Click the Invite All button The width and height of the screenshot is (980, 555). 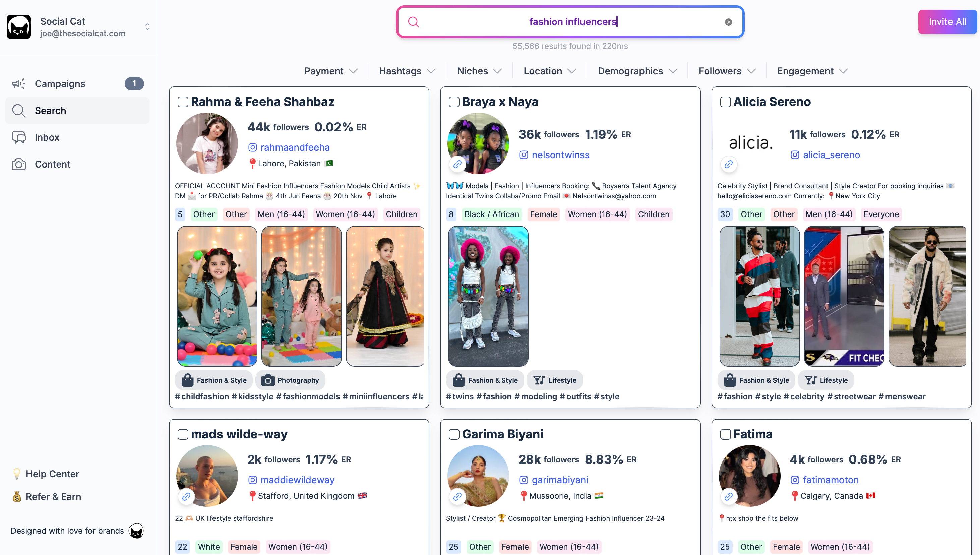(947, 22)
